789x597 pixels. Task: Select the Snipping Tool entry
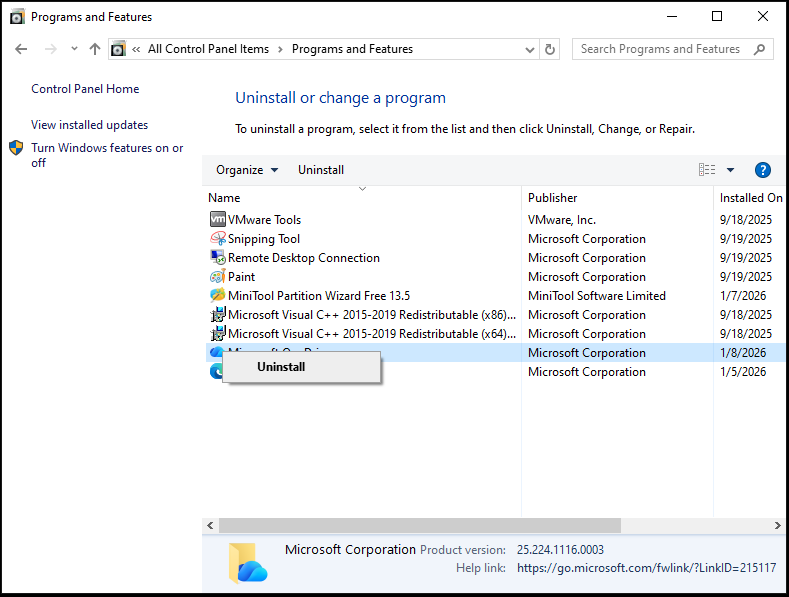tap(264, 239)
